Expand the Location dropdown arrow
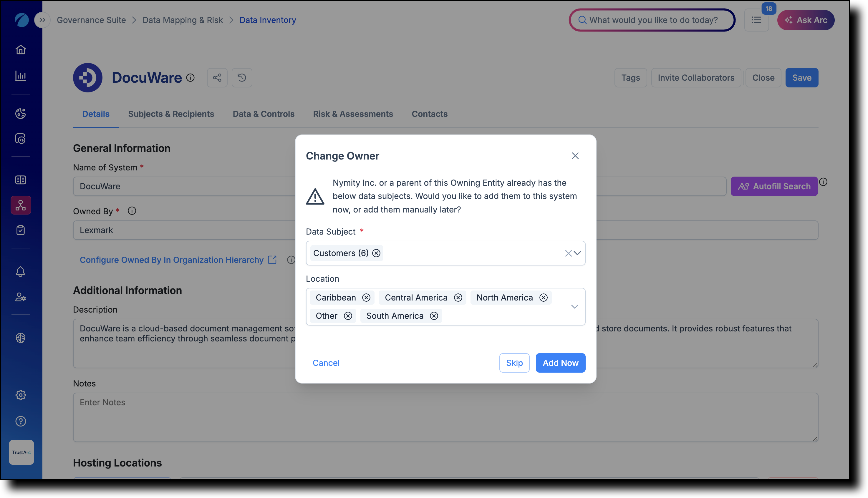Viewport: 868px width, 498px height. point(574,307)
